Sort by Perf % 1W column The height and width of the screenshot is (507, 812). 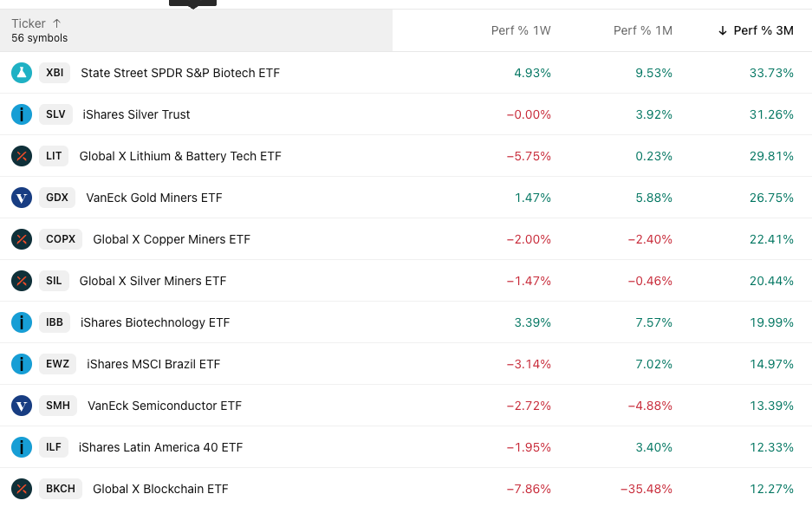click(x=520, y=30)
